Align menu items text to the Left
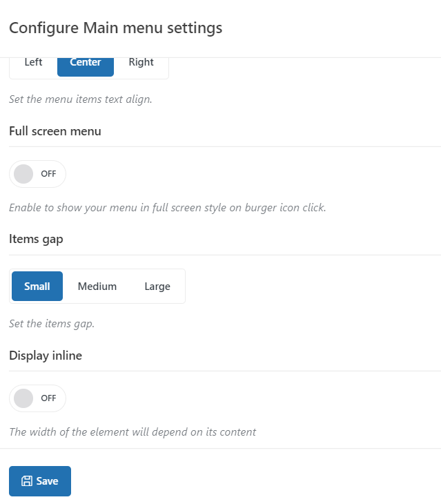441x504 pixels. [x=33, y=62]
